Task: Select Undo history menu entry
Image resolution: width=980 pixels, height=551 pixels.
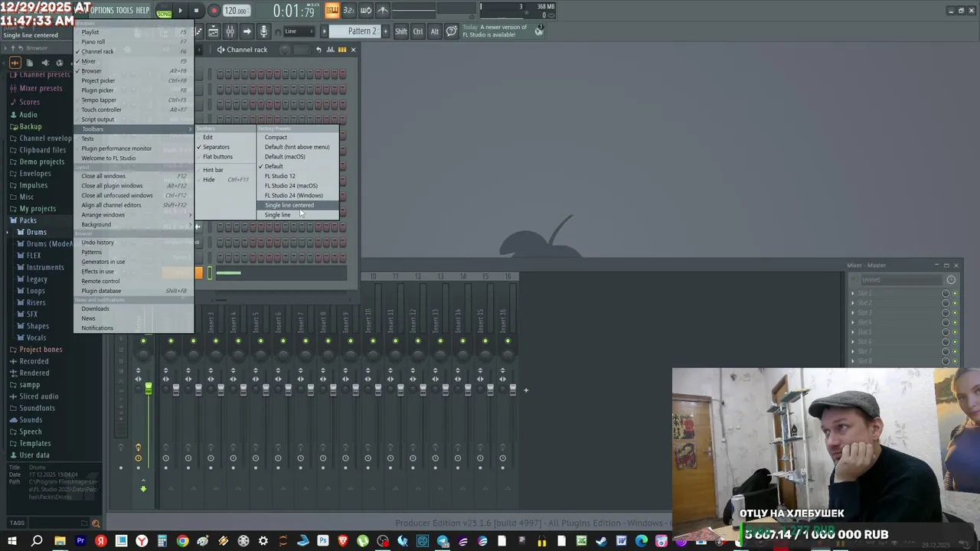Action: point(133,243)
